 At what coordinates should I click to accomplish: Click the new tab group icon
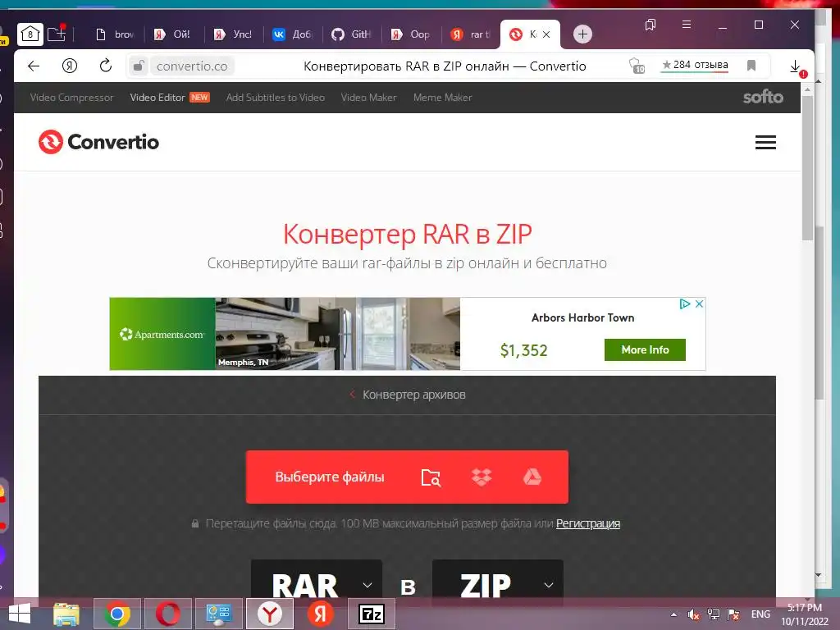coord(57,34)
